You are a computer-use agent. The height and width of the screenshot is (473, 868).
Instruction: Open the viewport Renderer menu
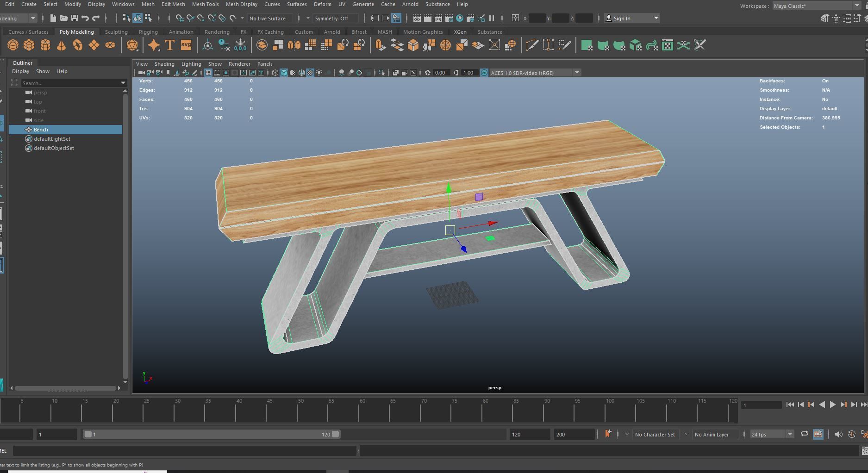239,64
